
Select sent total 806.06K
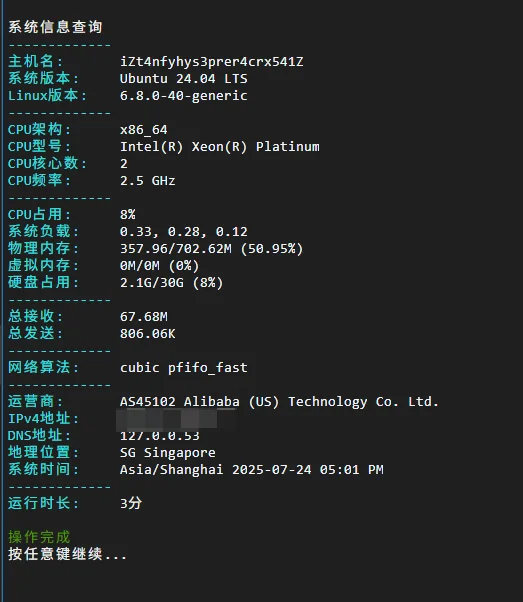[x=147, y=334]
